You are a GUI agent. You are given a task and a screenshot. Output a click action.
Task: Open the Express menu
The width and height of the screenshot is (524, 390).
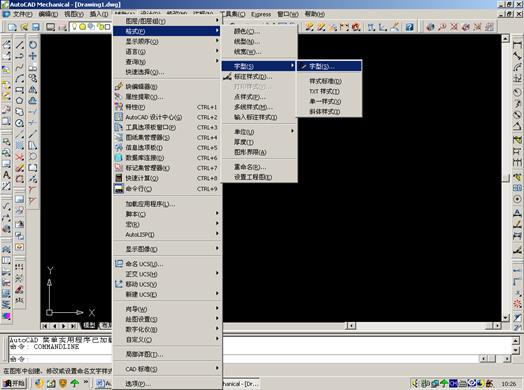coord(261,14)
